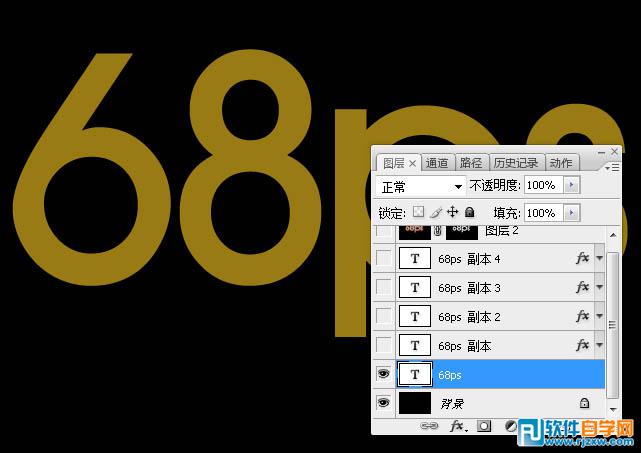Select the 图层 2 layer thumbnail
The image size is (641, 453).
pos(415,232)
